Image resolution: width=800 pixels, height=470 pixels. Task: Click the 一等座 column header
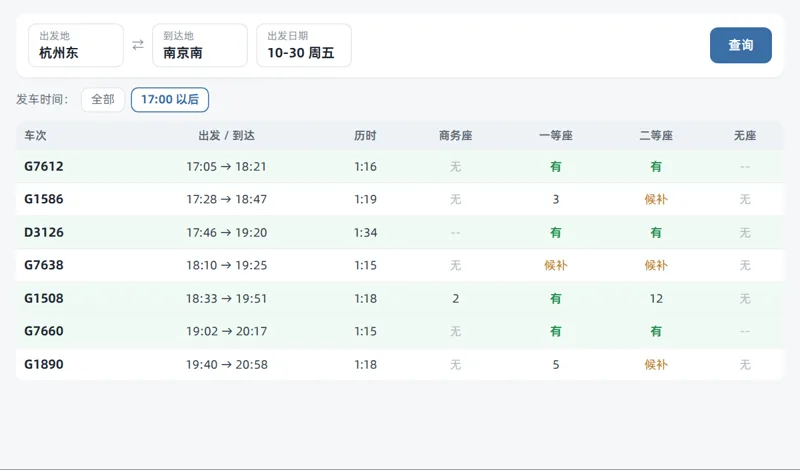coord(556,135)
